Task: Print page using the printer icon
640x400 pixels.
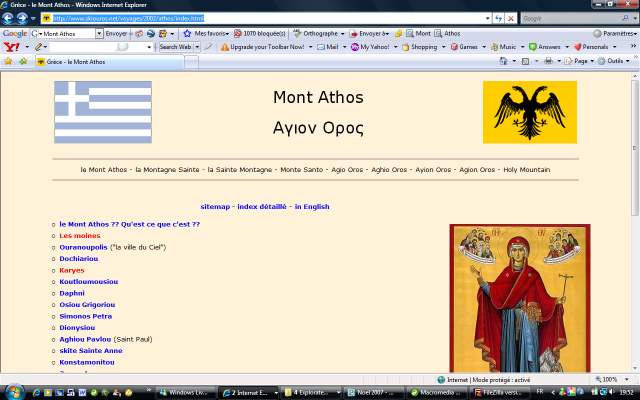Action: pyautogui.click(x=548, y=61)
